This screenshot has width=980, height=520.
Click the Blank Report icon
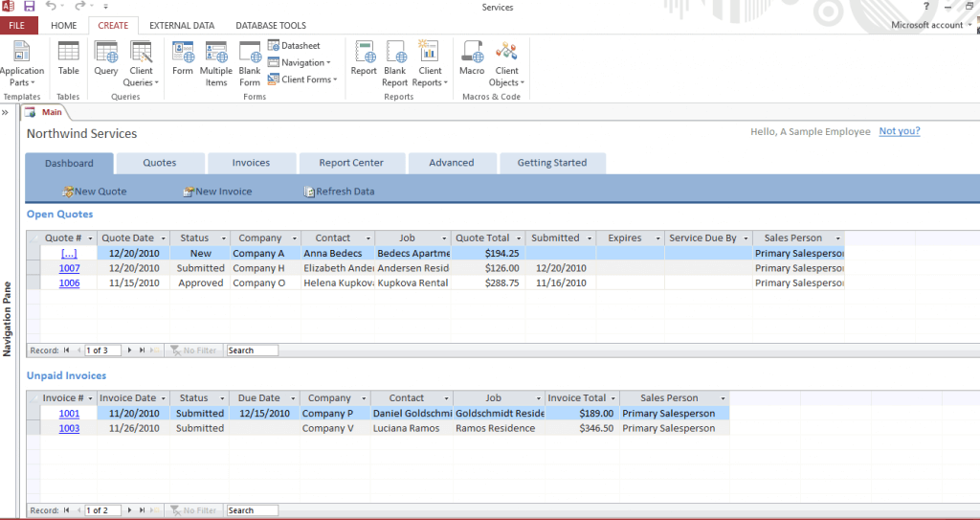coord(395,59)
